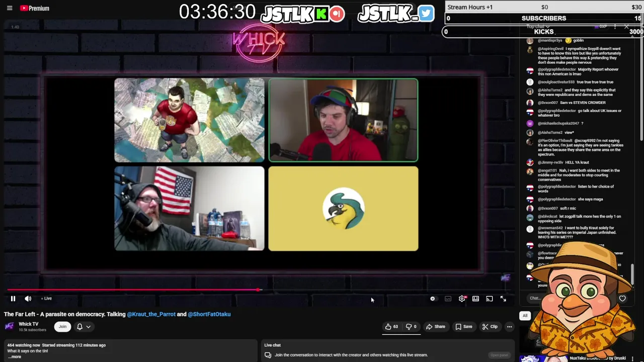Select the All filter chip

click(525, 316)
